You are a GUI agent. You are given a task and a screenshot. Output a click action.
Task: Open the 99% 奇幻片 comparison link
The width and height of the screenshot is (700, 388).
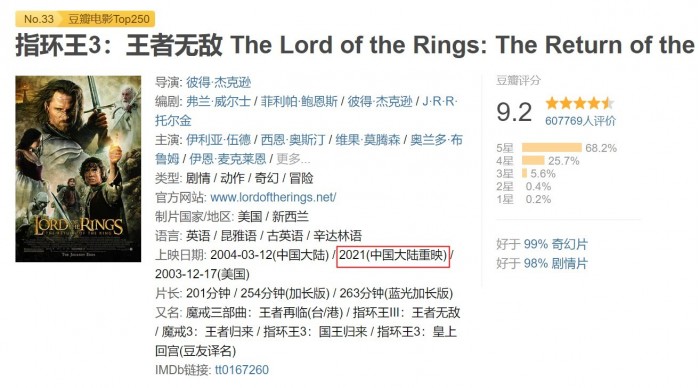tap(555, 244)
